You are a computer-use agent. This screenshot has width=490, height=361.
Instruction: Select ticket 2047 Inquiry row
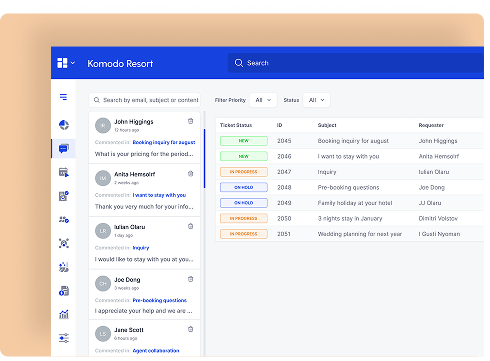point(350,172)
